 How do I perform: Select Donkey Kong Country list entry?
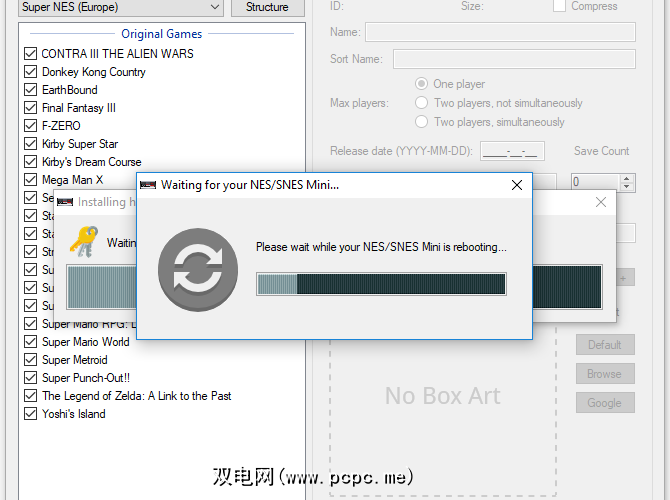94,72
